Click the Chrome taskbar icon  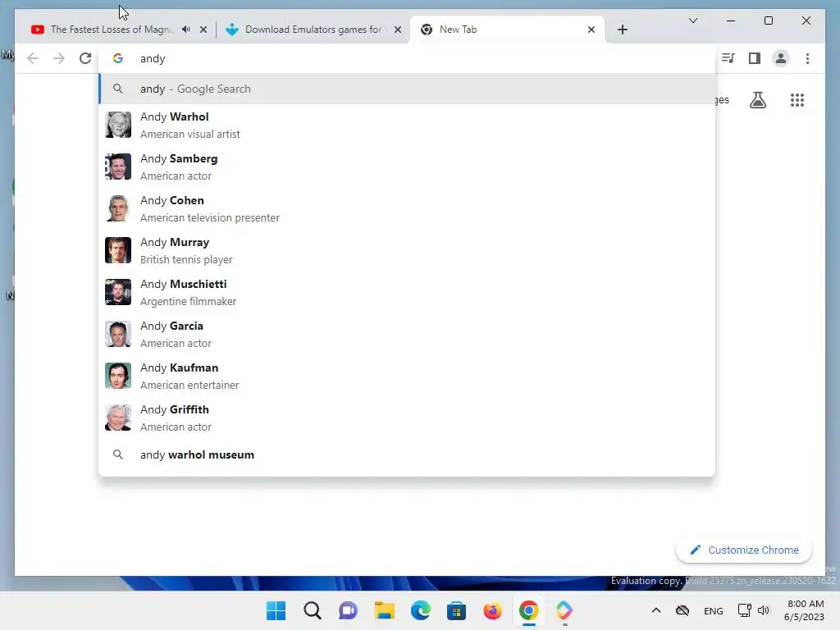point(529,610)
